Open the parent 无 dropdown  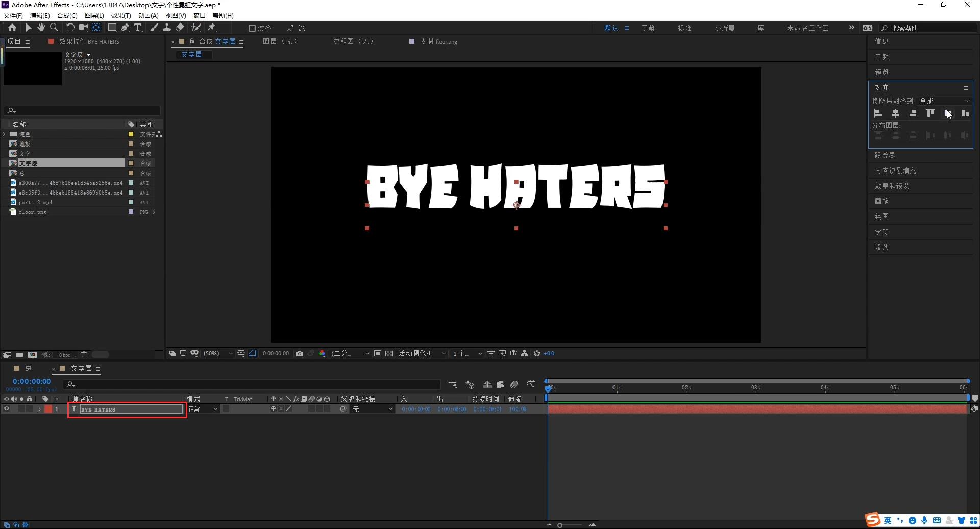pyautogui.click(x=373, y=409)
